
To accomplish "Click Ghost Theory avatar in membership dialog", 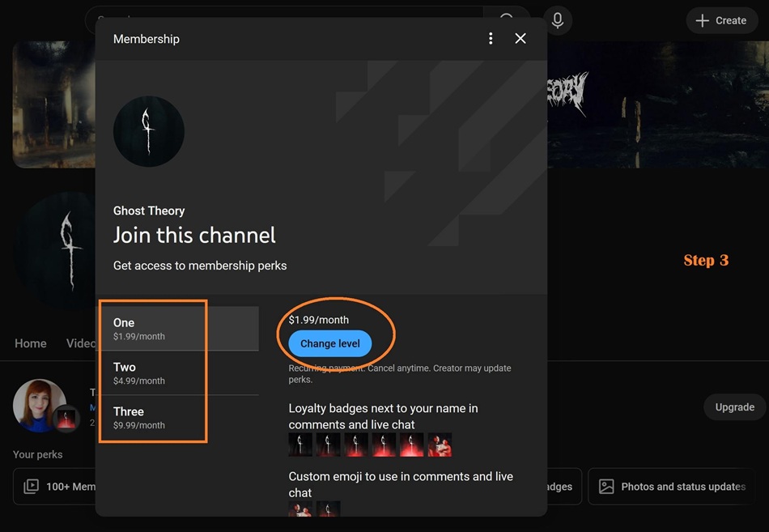I will pos(149,131).
